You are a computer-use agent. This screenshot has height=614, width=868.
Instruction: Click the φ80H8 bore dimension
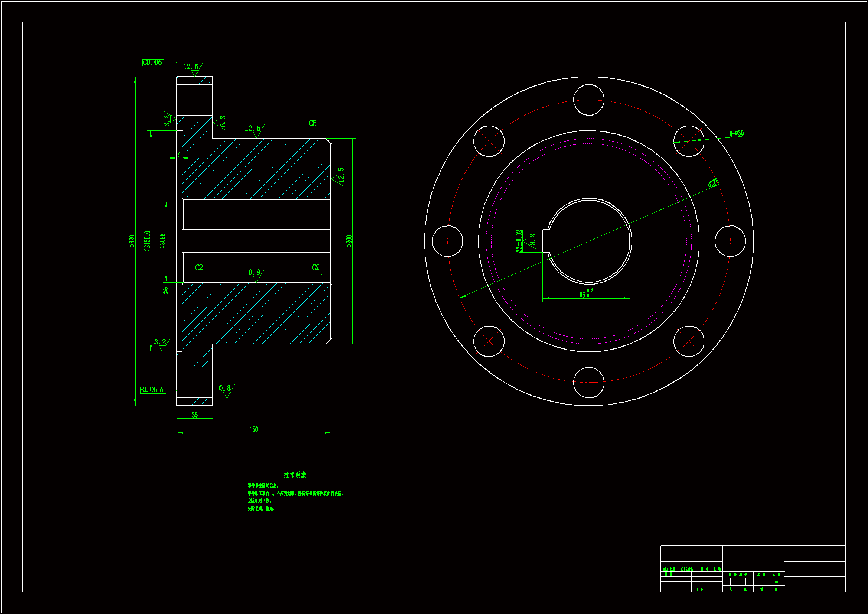(x=163, y=241)
